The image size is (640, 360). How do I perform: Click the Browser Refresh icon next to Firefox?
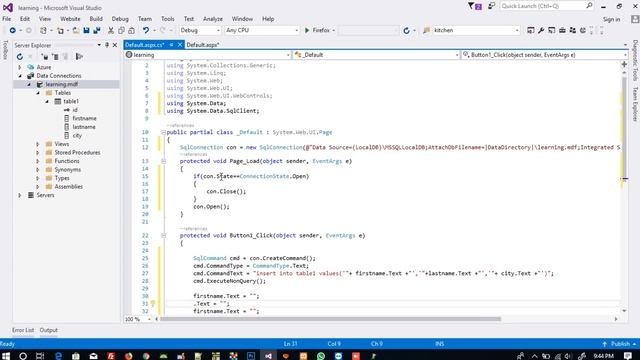tap(406, 30)
